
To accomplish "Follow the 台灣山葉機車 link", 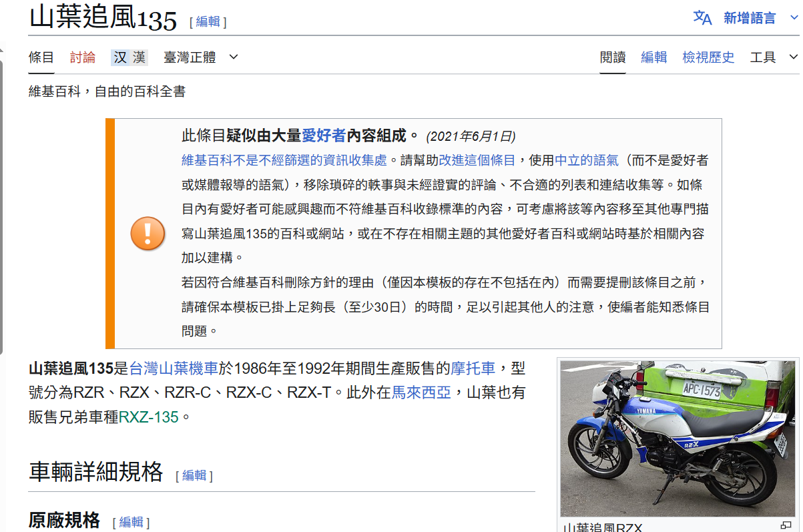I will [x=174, y=368].
